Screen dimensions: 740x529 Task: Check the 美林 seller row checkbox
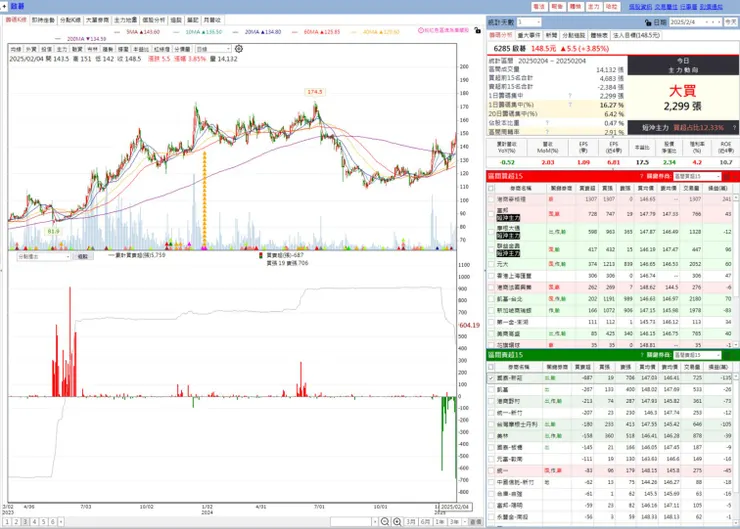(491, 436)
